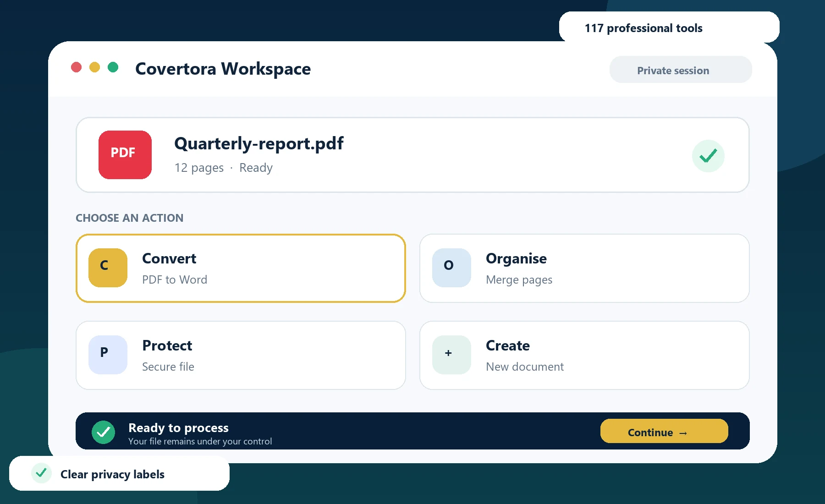Click the 117 professional tools pill

pyautogui.click(x=669, y=27)
